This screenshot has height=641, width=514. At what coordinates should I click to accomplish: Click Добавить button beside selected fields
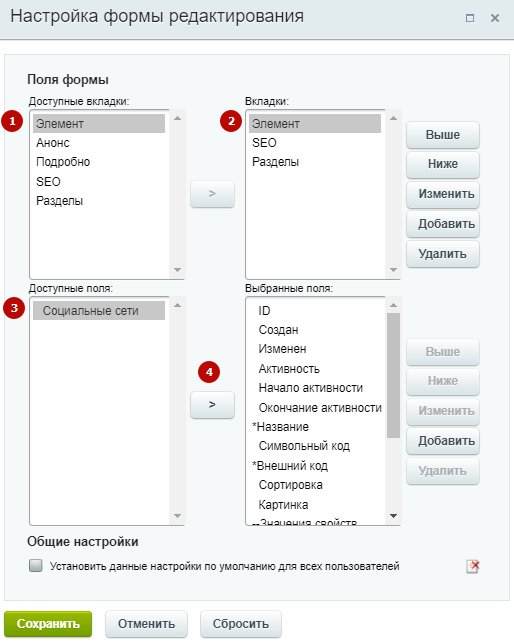(x=443, y=441)
